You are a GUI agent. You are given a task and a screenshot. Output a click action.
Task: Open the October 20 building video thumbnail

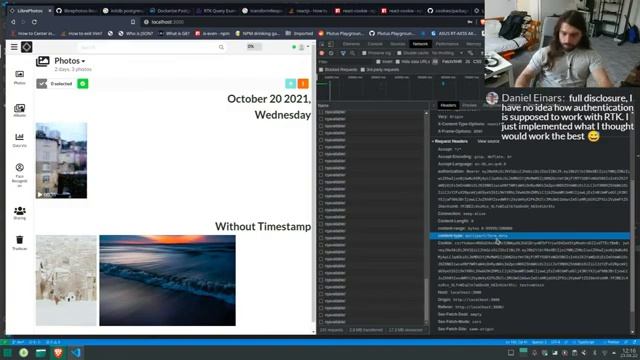61,160
